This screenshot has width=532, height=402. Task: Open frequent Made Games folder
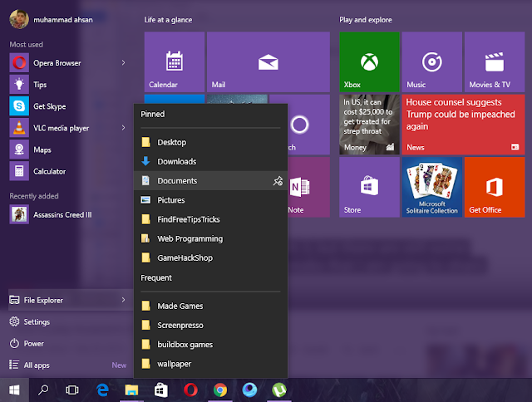[210, 306]
